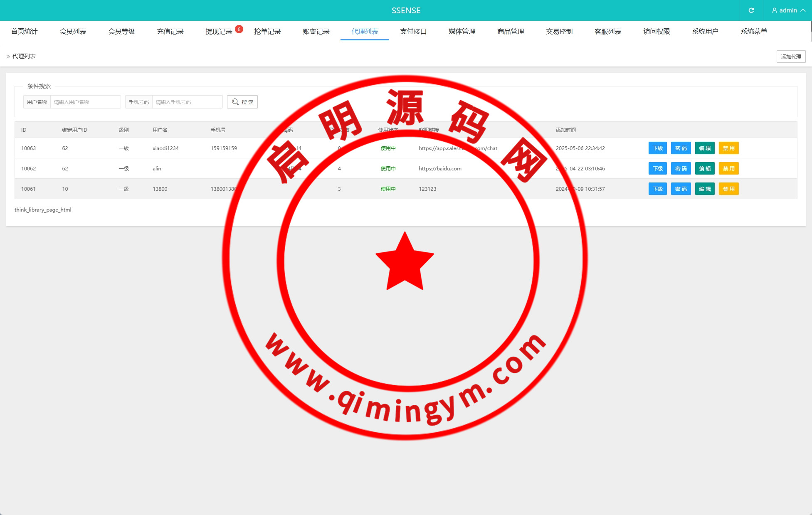The height and width of the screenshot is (515, 812).
Task: Click the search button with magnifier
Action: coord(242,102)
